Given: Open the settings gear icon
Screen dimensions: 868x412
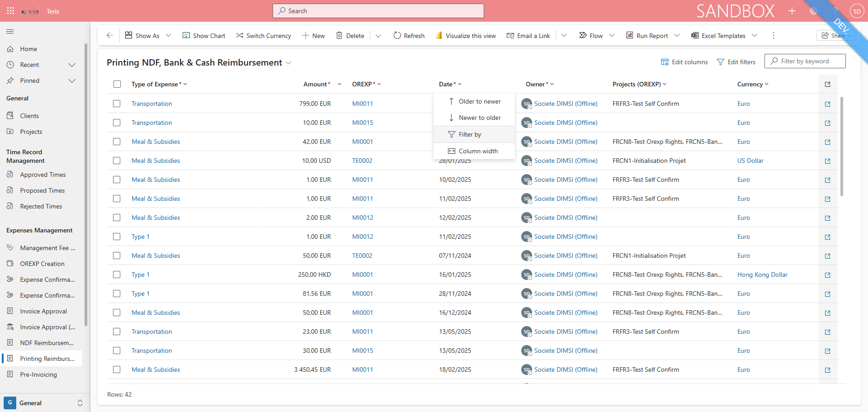Looking at the screenshot, I should tap(813, 11).
